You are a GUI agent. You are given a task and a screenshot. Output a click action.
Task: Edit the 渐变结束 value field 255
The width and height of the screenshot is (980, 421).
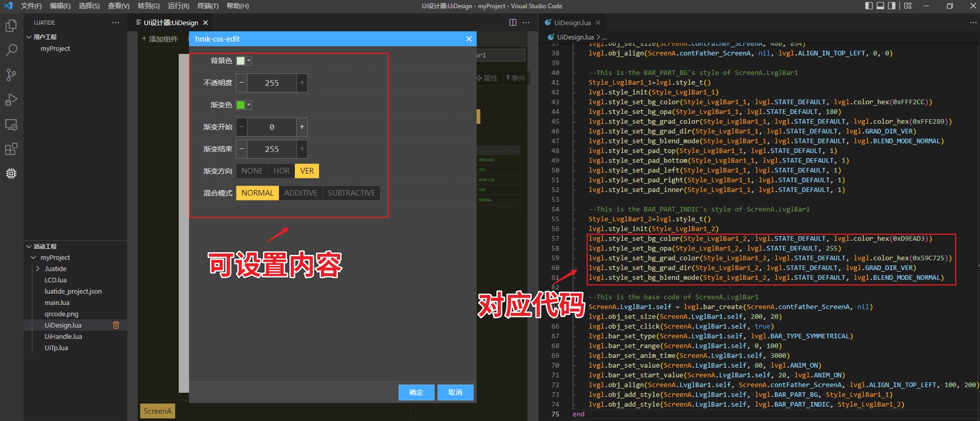pyautogui.click(x=272, y=149)
